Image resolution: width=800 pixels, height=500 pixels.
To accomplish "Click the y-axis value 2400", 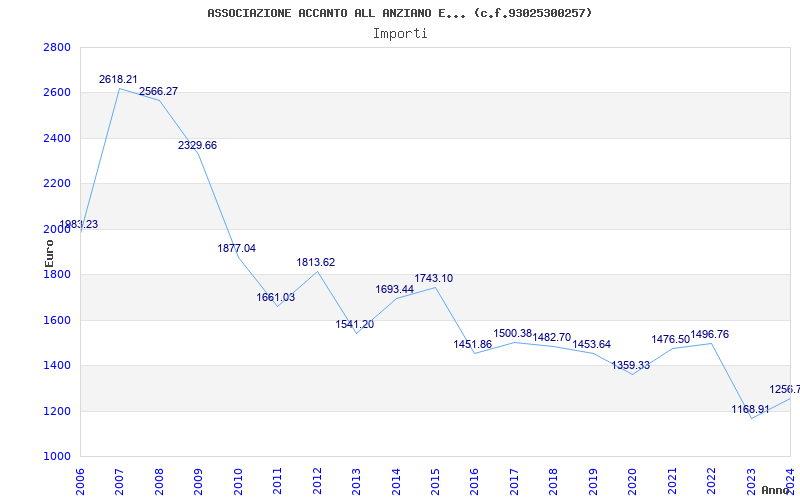I will (x=58, y=138).
